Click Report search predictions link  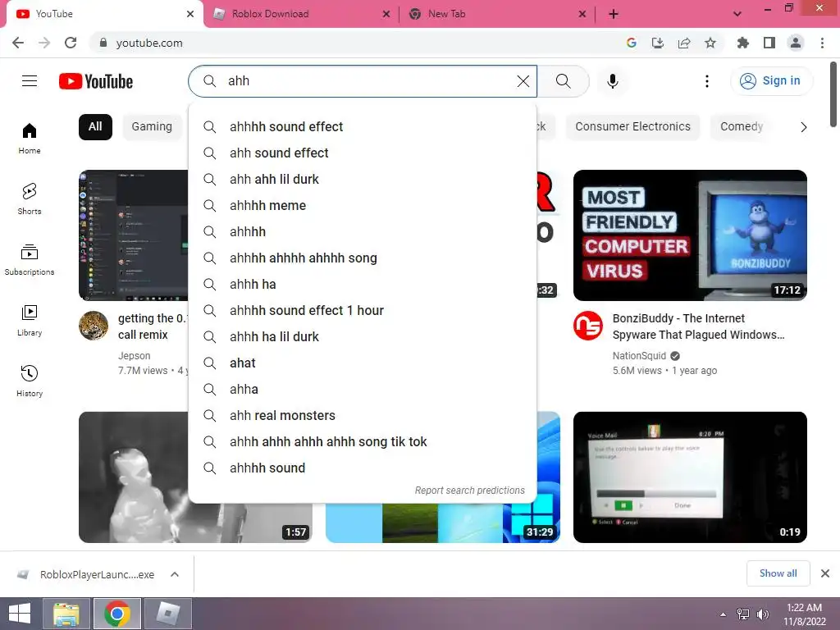click(470, 491)
